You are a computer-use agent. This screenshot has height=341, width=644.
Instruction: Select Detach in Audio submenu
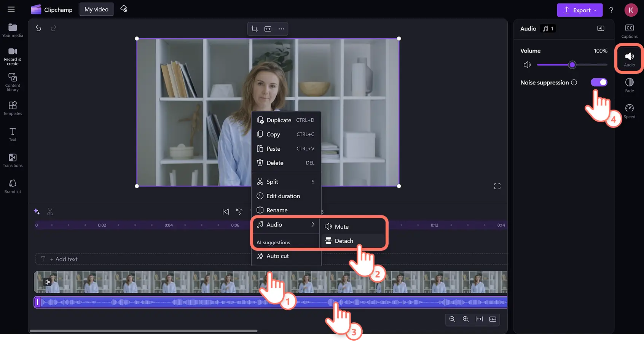[354, 241]
